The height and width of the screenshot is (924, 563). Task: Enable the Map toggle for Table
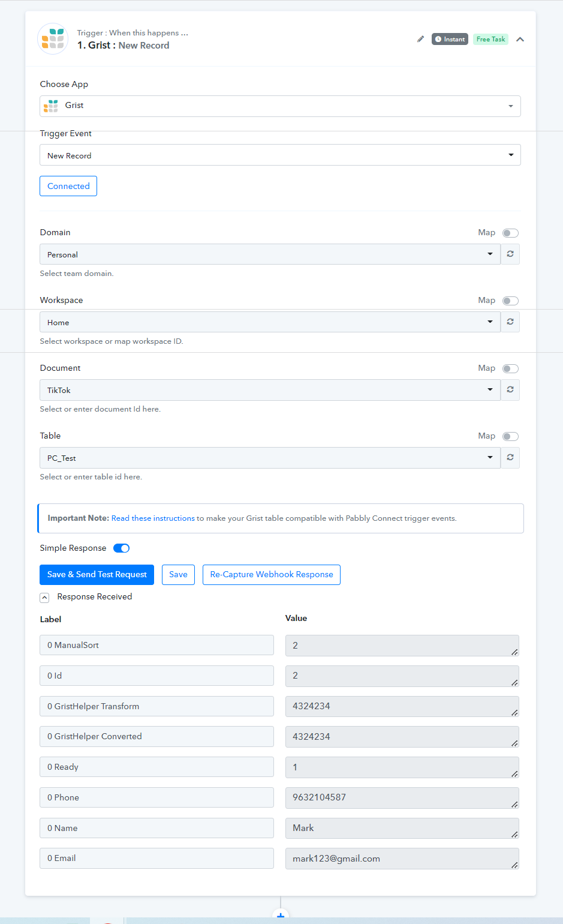(x=510, y=436)
